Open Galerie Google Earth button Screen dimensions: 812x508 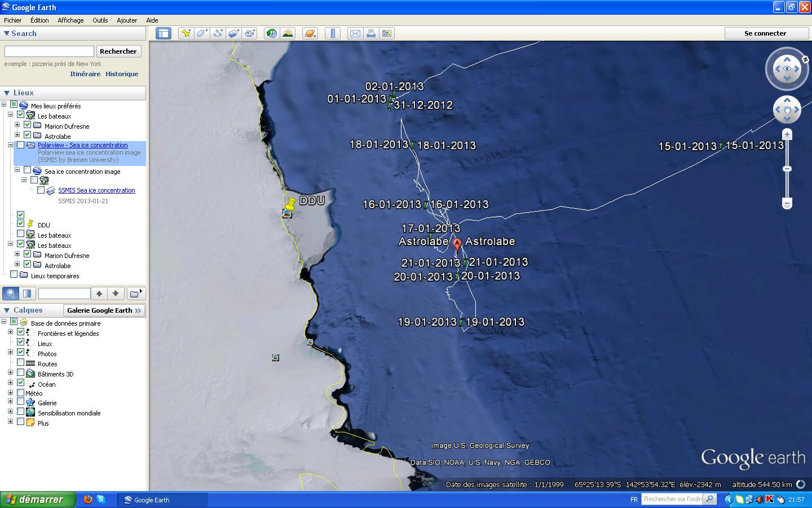coord(104,310)
